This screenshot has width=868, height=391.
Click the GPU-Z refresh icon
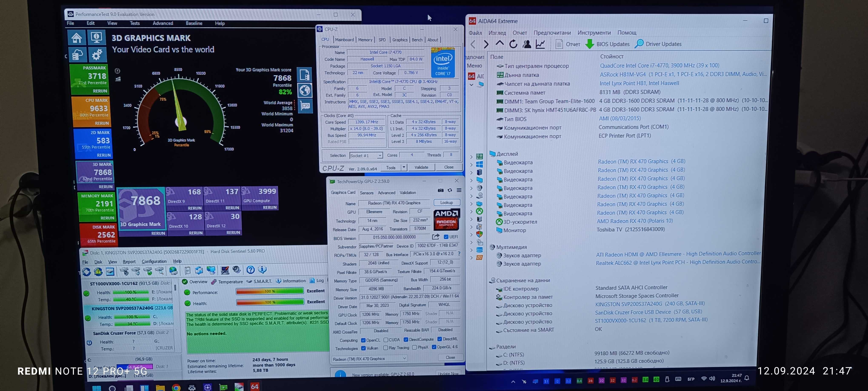pyautogui.click(x=450, y=190)
